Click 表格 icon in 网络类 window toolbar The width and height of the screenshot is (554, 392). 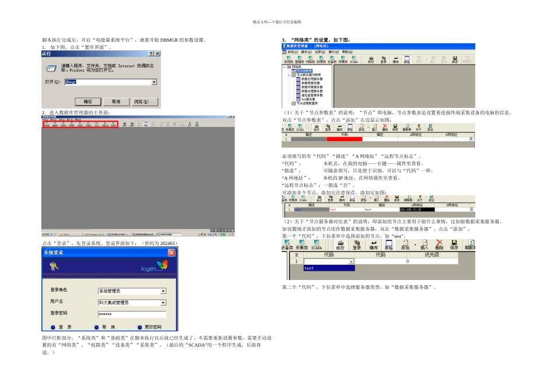tap(407, 60)
